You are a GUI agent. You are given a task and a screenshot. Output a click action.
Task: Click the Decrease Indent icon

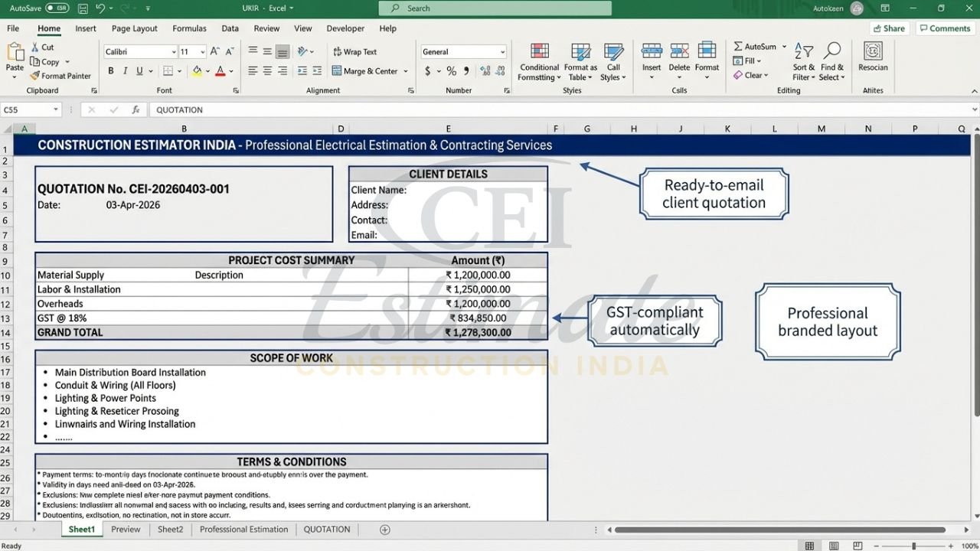(x=302, y=70)
